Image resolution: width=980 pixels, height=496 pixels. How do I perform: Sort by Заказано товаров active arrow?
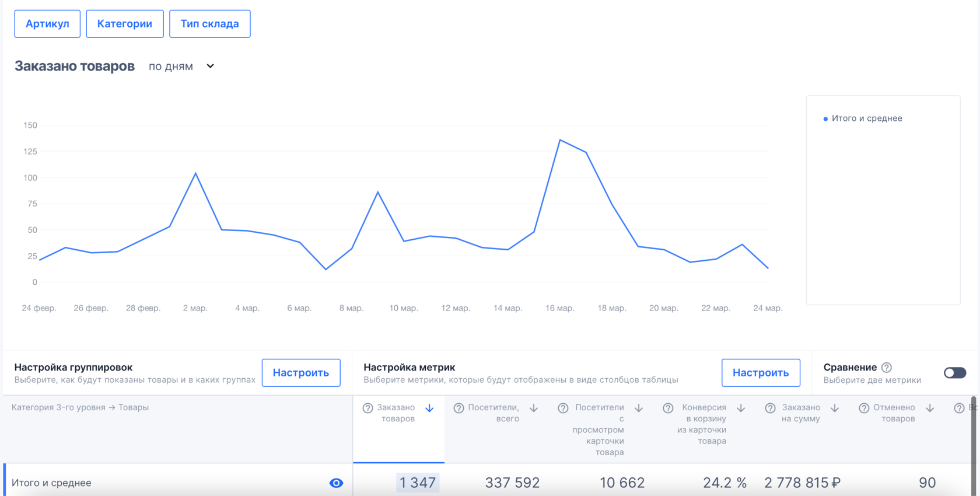pyautogui.click(x=429, y=408)
